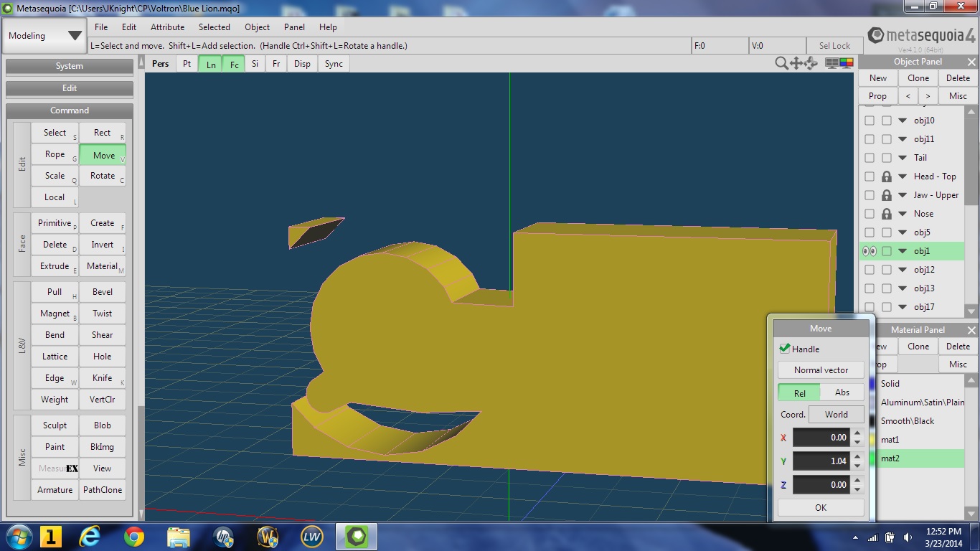
Task: Open Internet Explorer from the taskbar
Action: [90, 536]
